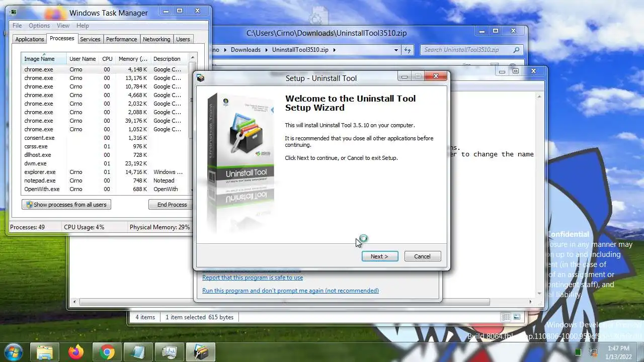Click the Notepad vertical scrollbar down arrow
Viewport: 644px width, 362px height.
click(x=540, y=293)
